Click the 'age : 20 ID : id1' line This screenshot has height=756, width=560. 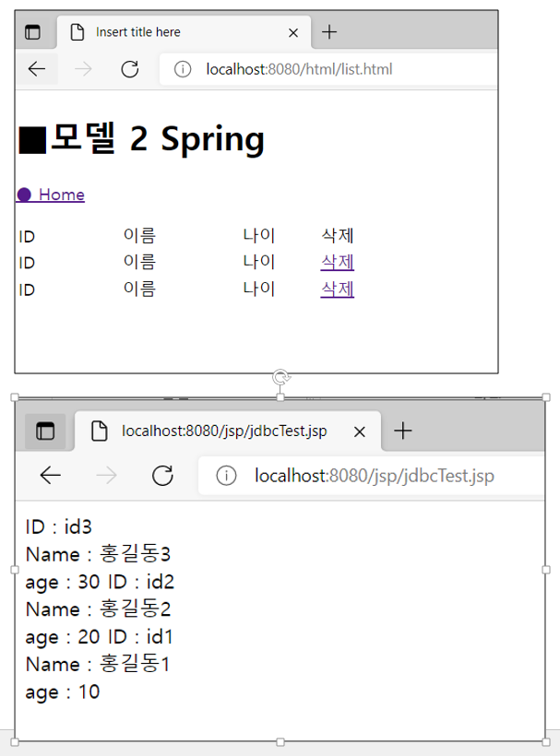(x=99, y=637)
